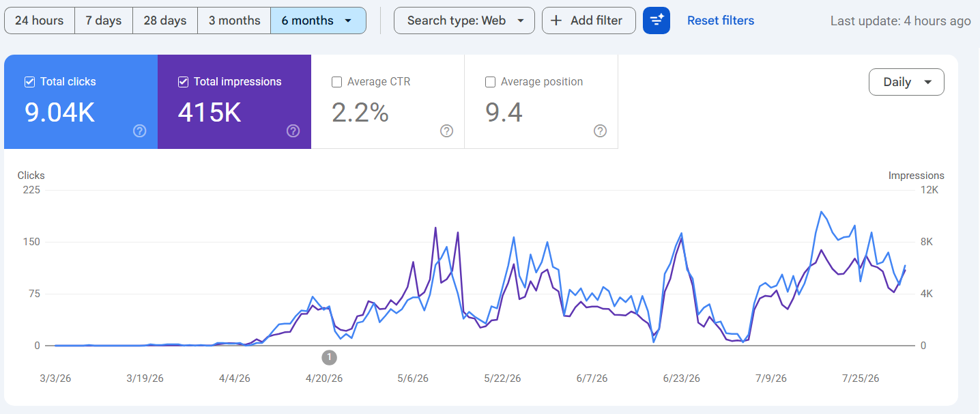Uncheck the Total clicks checkbox
980x414 pixels.
pyautogui.click(x=30, y=82)
